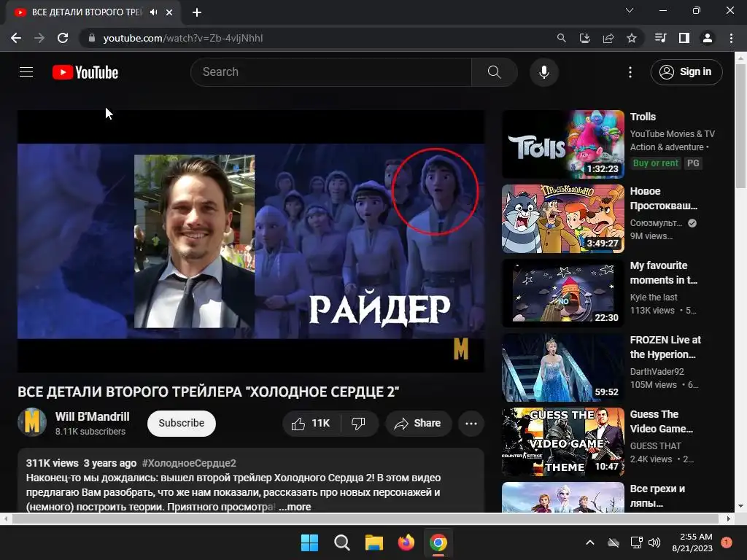Image resolution: width=747 pixels, height=560 pixels.
Task: Mute tab using speaker icon on tab
Action: (153, 12)
